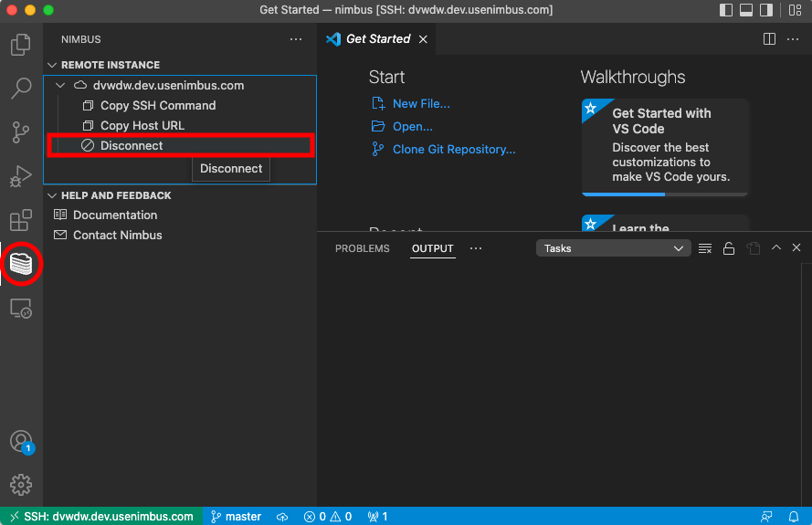This screenshot has width=812, height=525.
Task: Maximize the panel with chevron-up
Action: pos(776,248)
